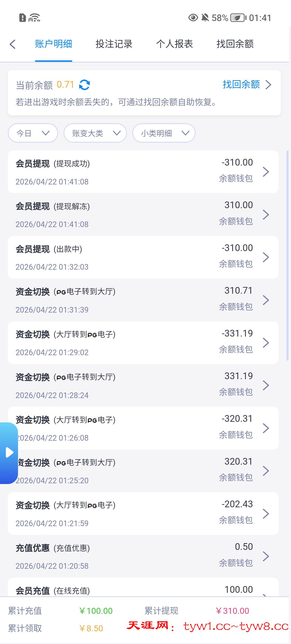Tap the back arrow icon
291x644 pixels.
(x=13, y=44)
